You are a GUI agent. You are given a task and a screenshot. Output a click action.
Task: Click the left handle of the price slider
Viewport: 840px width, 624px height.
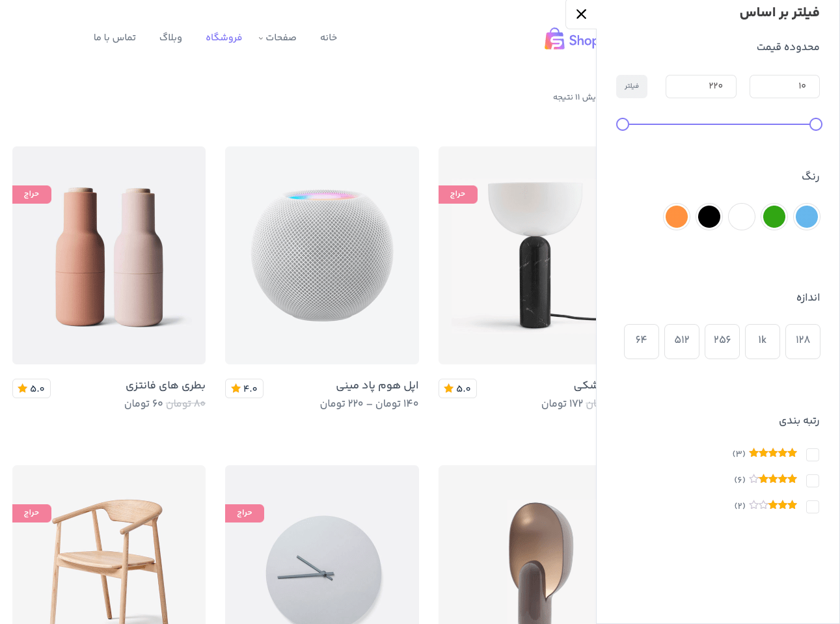[623, 124]
